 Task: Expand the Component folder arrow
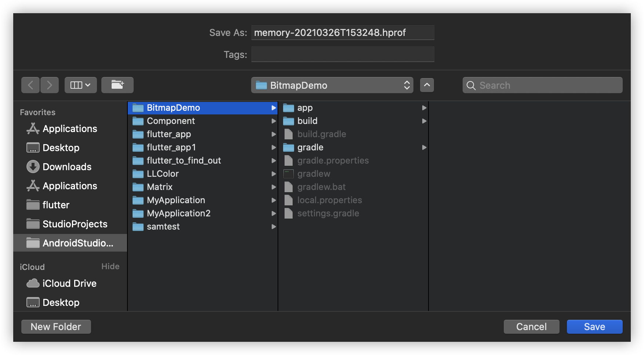tap(274, 121)
